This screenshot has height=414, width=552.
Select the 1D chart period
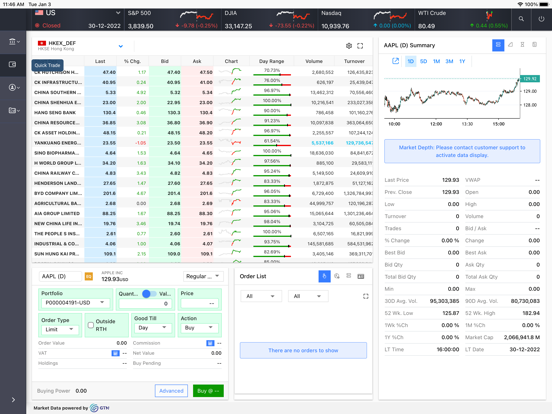tap(410, 61)
